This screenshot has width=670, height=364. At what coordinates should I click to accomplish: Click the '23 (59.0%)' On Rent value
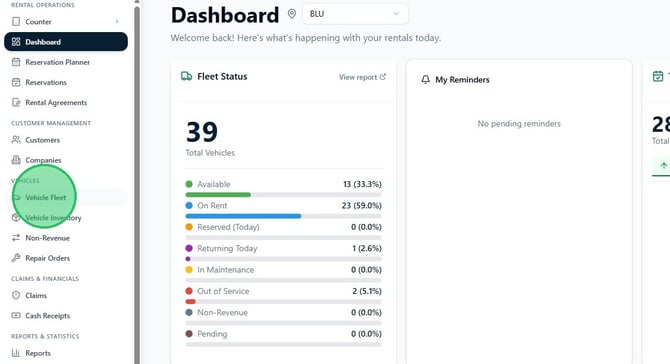point(361,205)
